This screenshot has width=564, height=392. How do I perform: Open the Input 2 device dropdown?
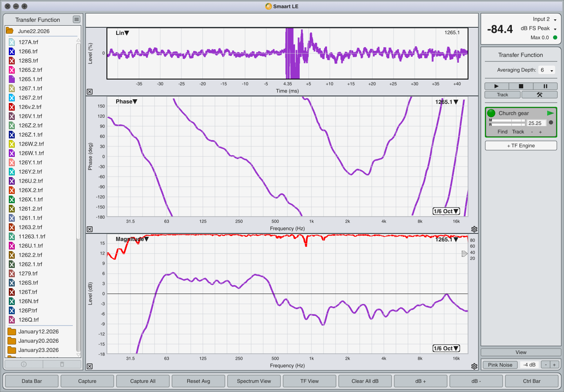[x=545, y=19]
